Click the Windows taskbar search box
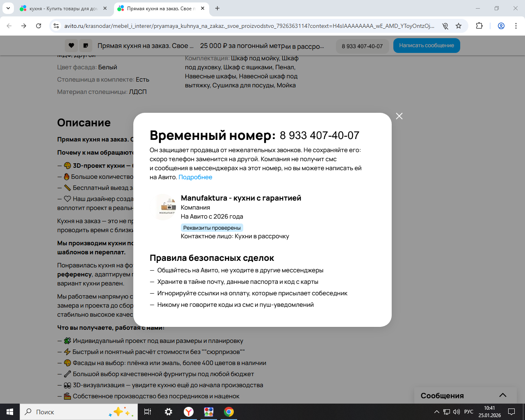 coord(78,412)
